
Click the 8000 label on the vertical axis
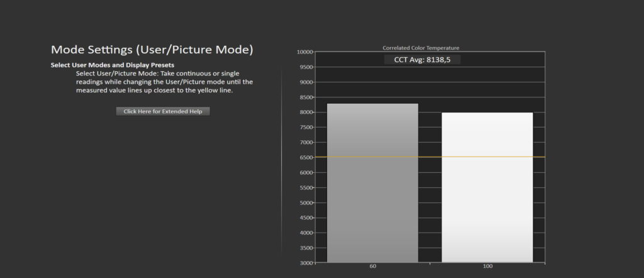point(306,113)
